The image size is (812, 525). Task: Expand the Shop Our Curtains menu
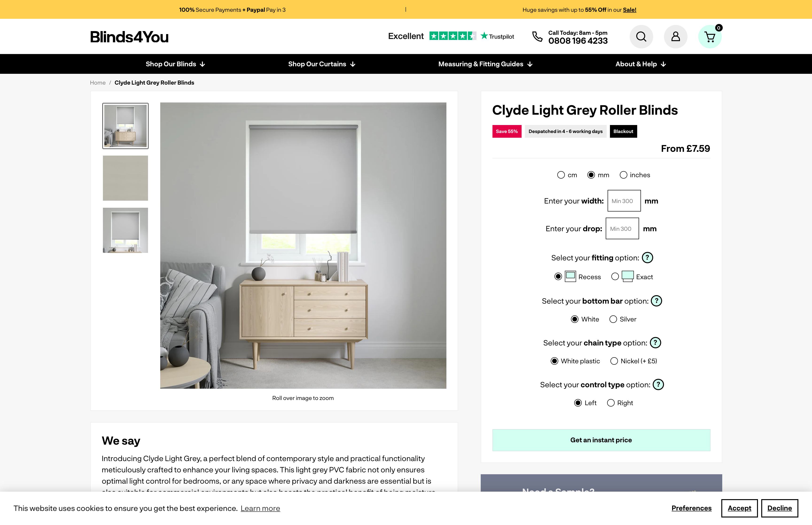tap(322, 64)
